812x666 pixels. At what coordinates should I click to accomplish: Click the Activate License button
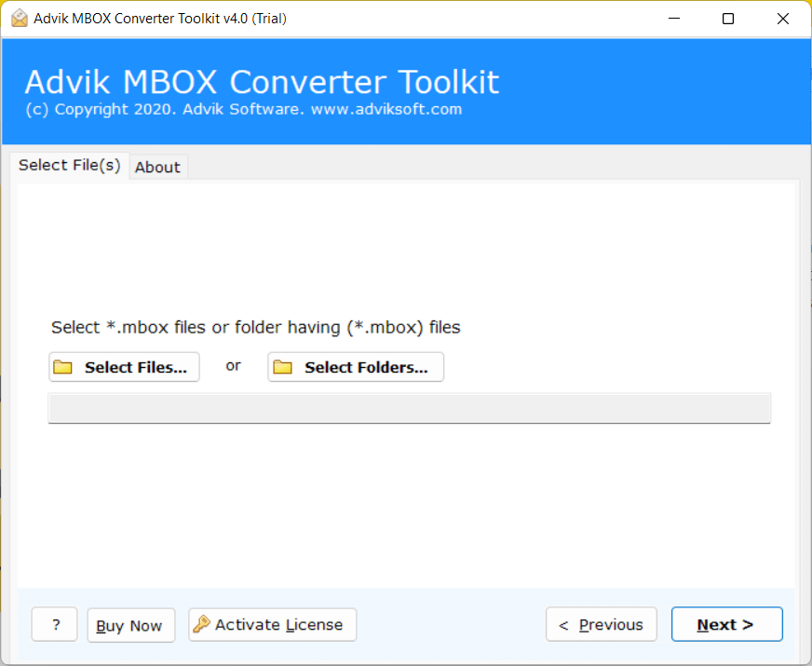pyautogui.click(x=273, y=625)
